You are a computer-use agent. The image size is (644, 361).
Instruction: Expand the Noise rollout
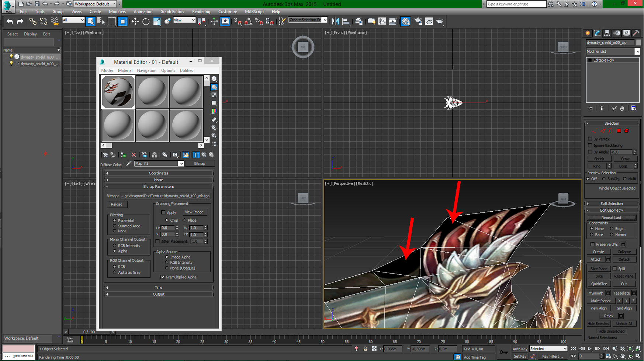click(159, 180)
